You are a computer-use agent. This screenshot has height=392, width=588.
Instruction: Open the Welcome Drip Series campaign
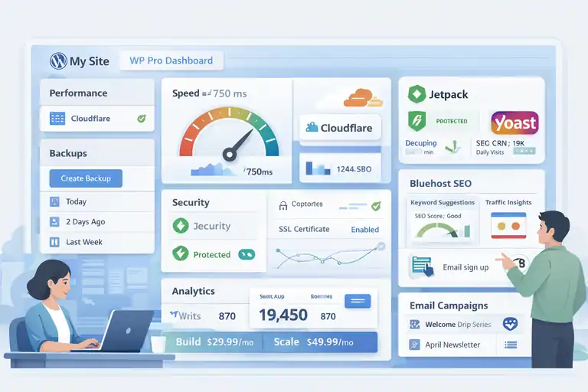tap(458, 325)
